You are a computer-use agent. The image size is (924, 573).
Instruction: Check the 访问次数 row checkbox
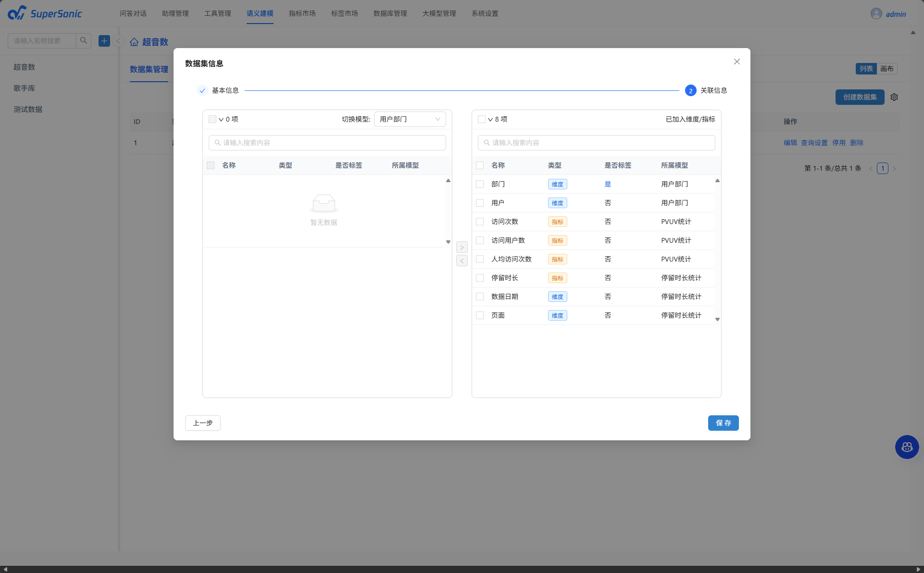point(480,222)
